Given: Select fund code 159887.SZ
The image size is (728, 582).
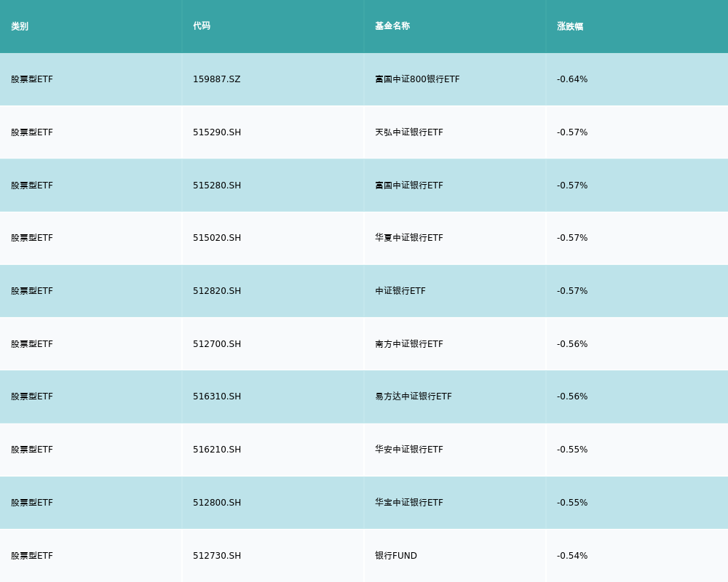Looking at the screenshot, I should [216, 79].
